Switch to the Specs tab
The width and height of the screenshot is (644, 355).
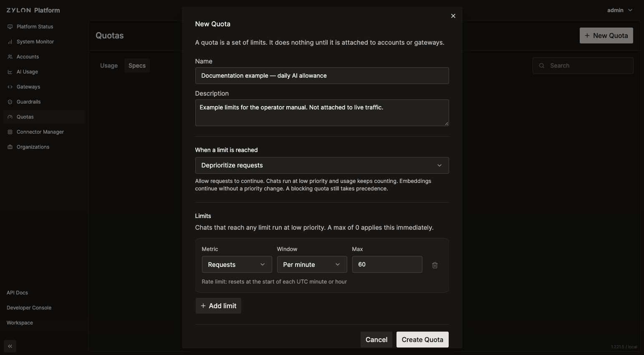tap(137, 66)
